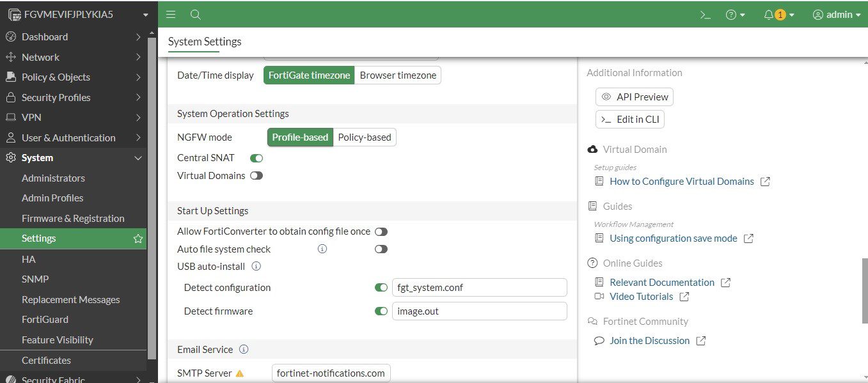Click the external link icon beside Relevant Documentation
This screenshot has width=868, height=383.
point(725,283)
